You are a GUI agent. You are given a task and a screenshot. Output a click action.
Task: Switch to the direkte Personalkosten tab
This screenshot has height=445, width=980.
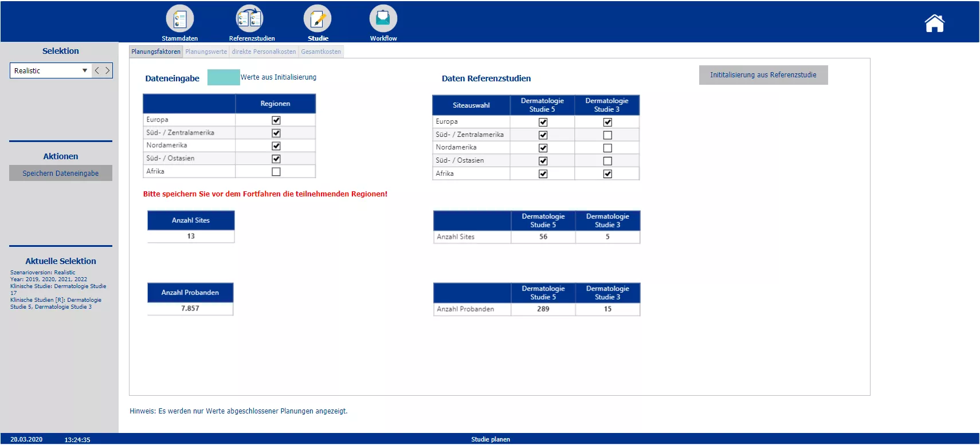264,52
